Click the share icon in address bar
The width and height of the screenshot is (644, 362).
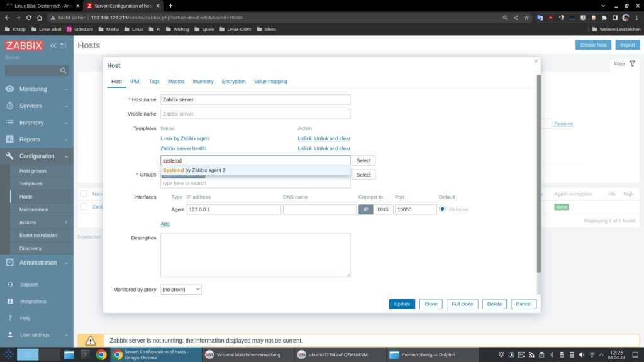click(516, 18)
